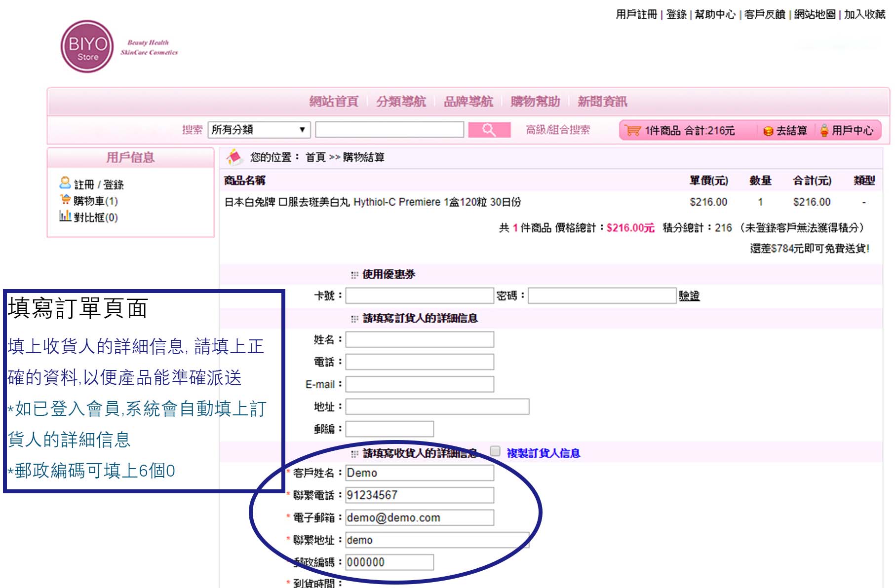Open the 品牌導航 menu item

(x=468, y=102)
